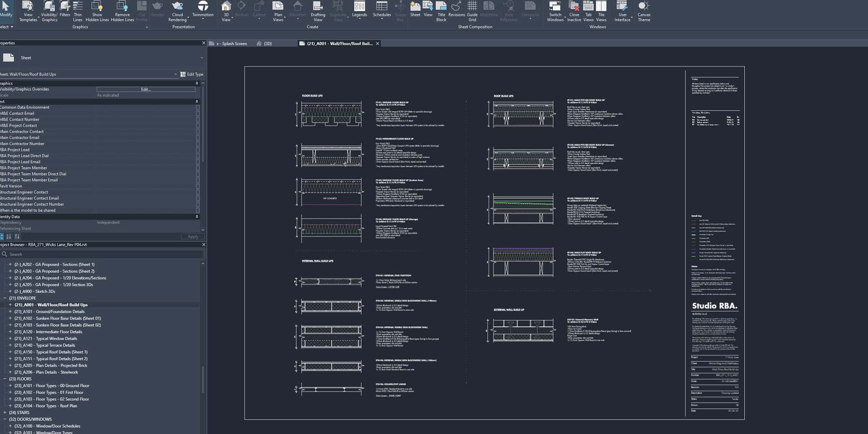Click the Tab Views tool
This screenshot has width=868, height=434.
point(589,12)
